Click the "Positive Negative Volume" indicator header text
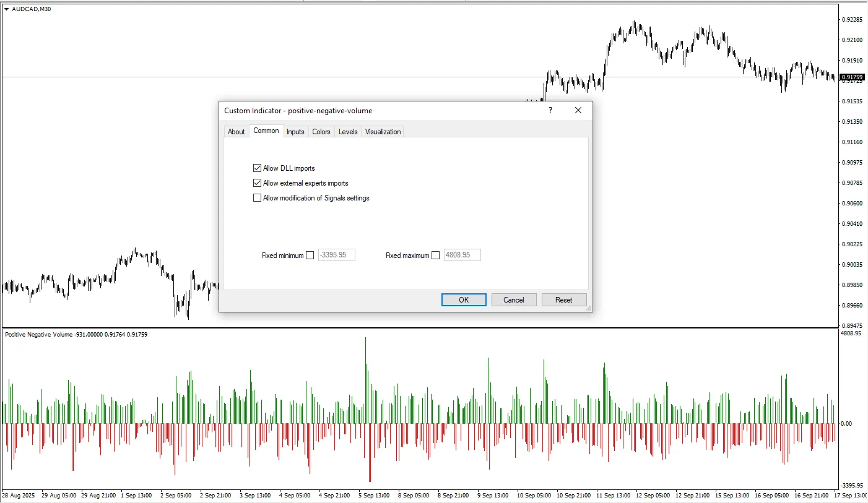 coord(38,335)
